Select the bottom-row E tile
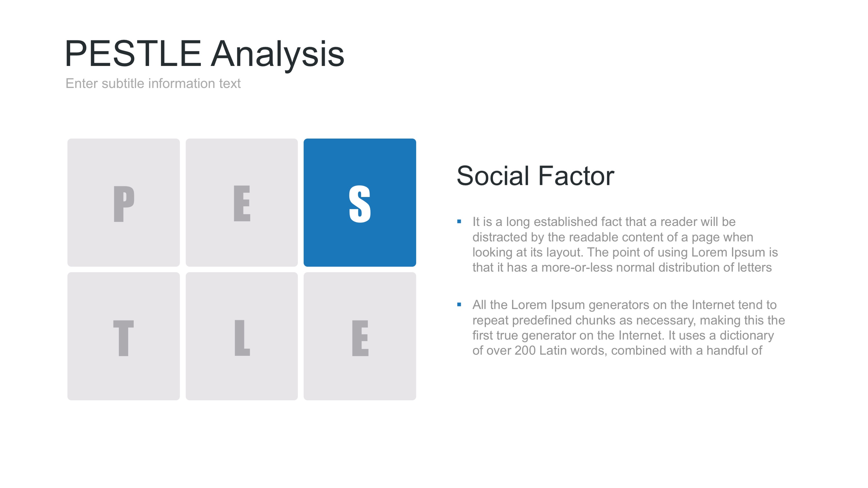868x488 pixels. (359, 336)
